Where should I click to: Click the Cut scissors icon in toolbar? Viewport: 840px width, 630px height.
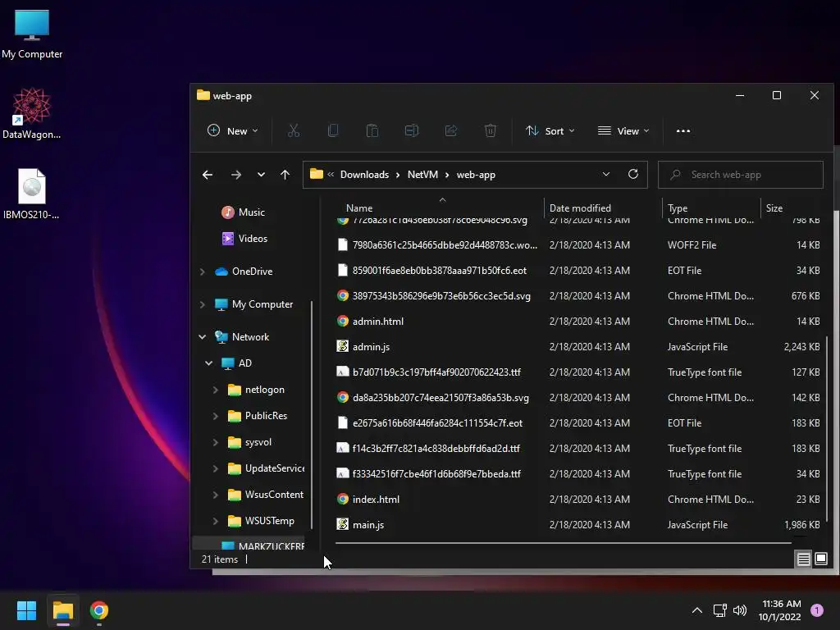coord(294,130)
